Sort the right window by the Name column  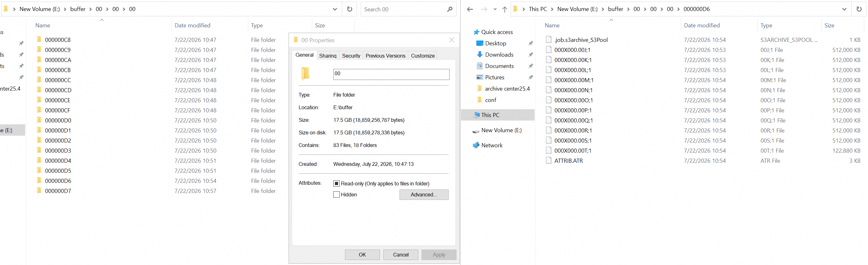pos(552,25)
